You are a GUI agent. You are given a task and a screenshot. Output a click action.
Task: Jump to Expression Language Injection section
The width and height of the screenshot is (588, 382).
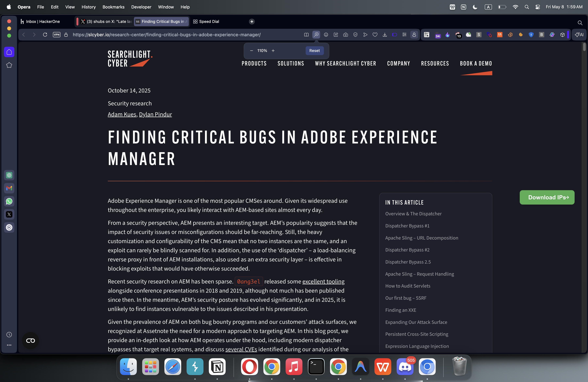(417, 346)
